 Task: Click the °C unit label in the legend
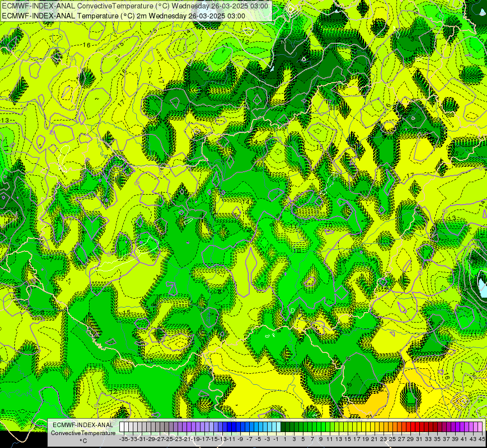[83, 441]
